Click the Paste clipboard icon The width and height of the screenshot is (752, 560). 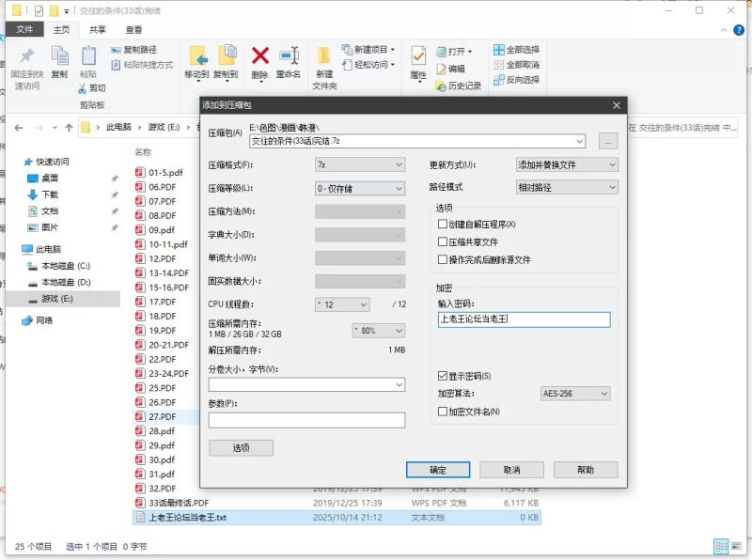[x=88, y=56]
